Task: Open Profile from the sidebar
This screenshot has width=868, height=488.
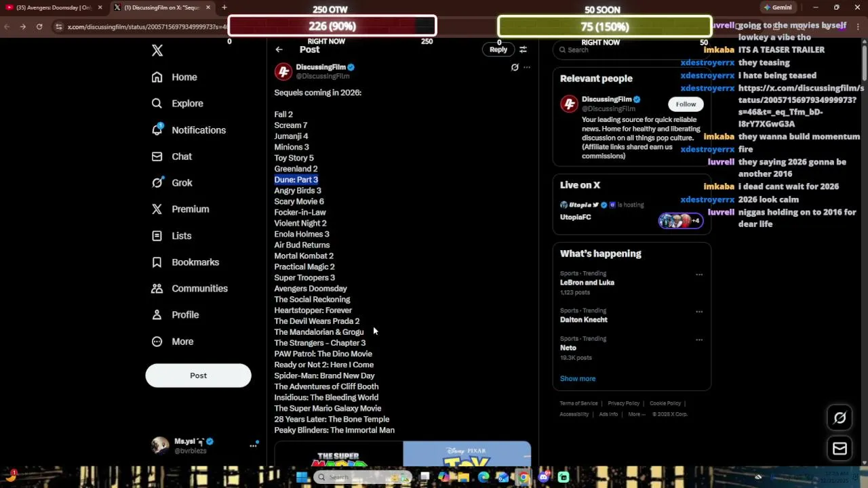Action: pos(175,315)
